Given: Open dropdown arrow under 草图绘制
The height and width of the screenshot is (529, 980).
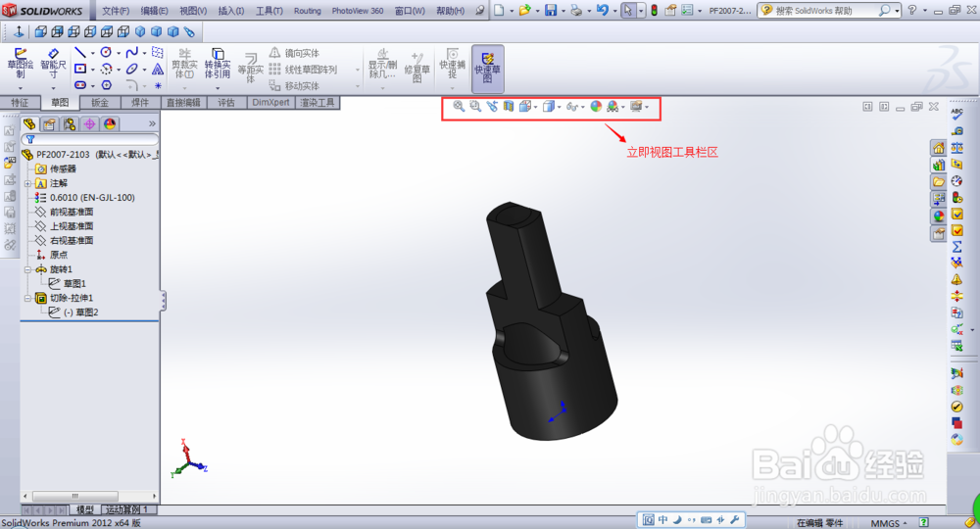Looking at the screenshot, I should pyautogui.click(x=20, y=89).
